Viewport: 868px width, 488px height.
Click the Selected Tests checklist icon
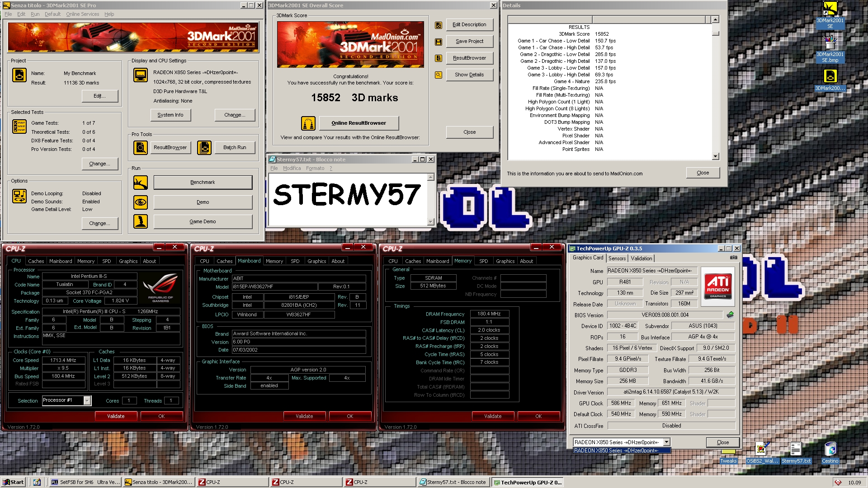(x=19, y=127)
